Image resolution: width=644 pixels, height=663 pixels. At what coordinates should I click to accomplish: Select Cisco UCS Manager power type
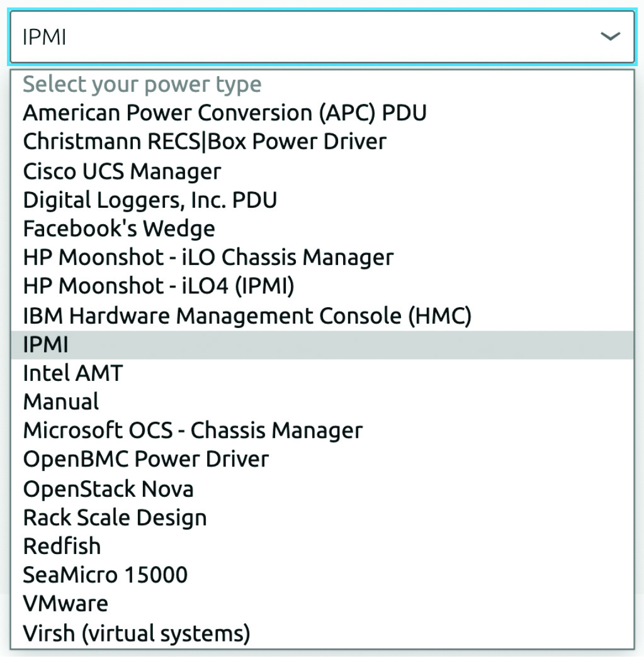122,171
